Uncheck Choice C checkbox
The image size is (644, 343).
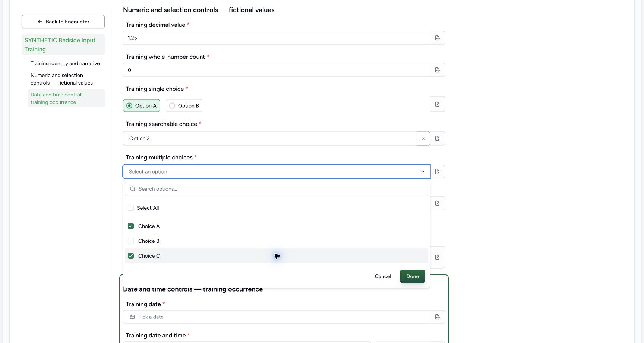click(x=131, y=256)
